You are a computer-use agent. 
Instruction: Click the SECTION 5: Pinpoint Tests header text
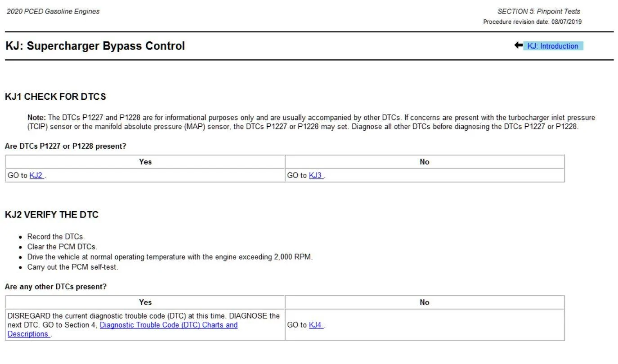(539, 11)
